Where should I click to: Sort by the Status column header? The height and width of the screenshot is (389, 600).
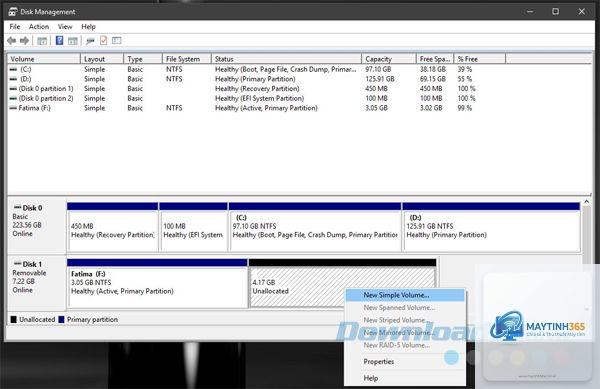[286, 59]
